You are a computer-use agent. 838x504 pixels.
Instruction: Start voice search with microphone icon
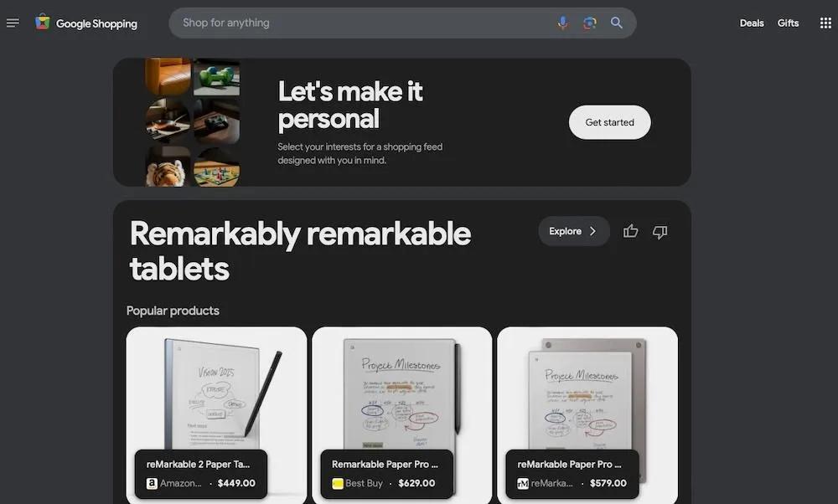(562, 23)
